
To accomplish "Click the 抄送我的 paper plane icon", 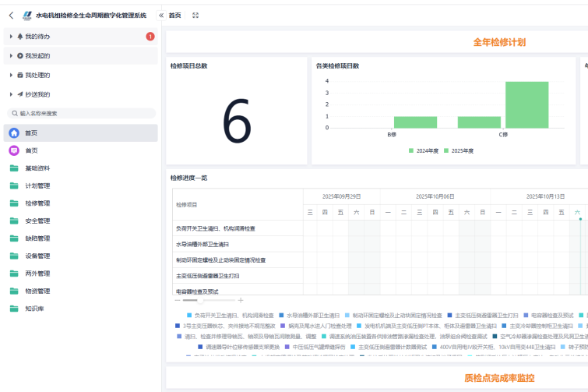I will click(x=20, y=94).
